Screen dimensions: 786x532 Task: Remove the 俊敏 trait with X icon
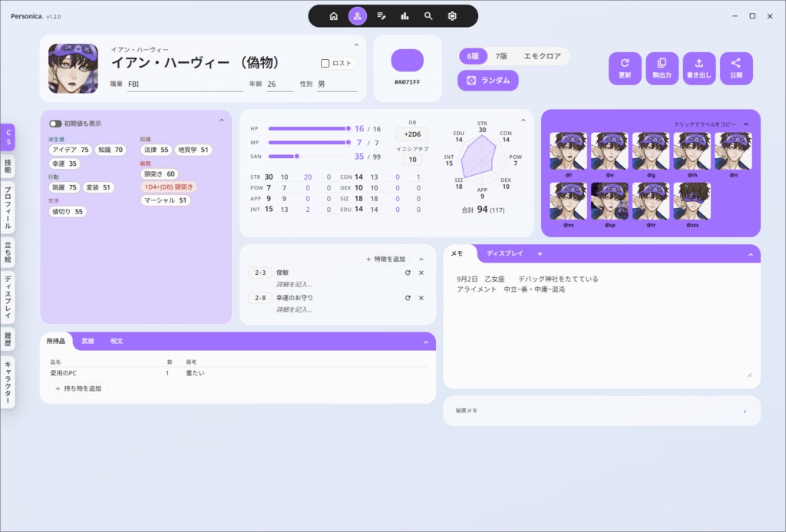[421, 273]
